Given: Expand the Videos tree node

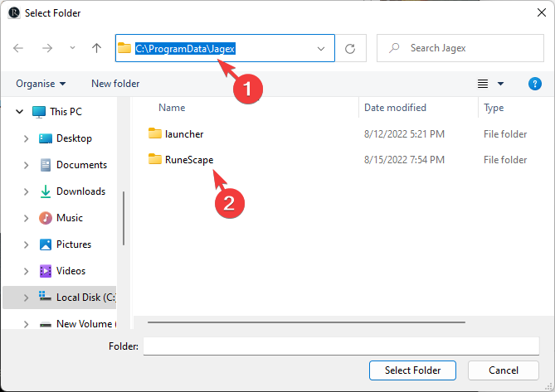Looking at the screenshot, I should pyautogui.click(x=27, y=271).
